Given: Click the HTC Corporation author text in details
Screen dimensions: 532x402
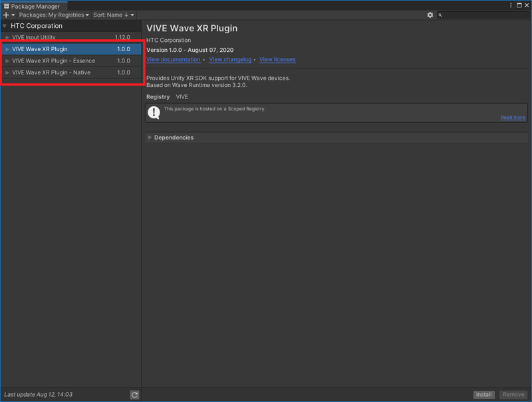Looking at the screenshot, I should coord(168,40).
